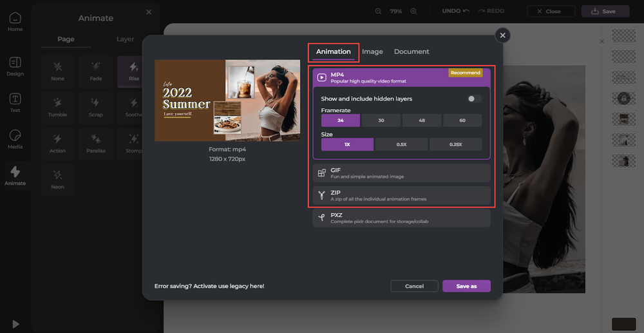The width and height of the screenshot is (644, 333).
Task: Open the Design sidebar panel
Action: [x=15, y=66]
